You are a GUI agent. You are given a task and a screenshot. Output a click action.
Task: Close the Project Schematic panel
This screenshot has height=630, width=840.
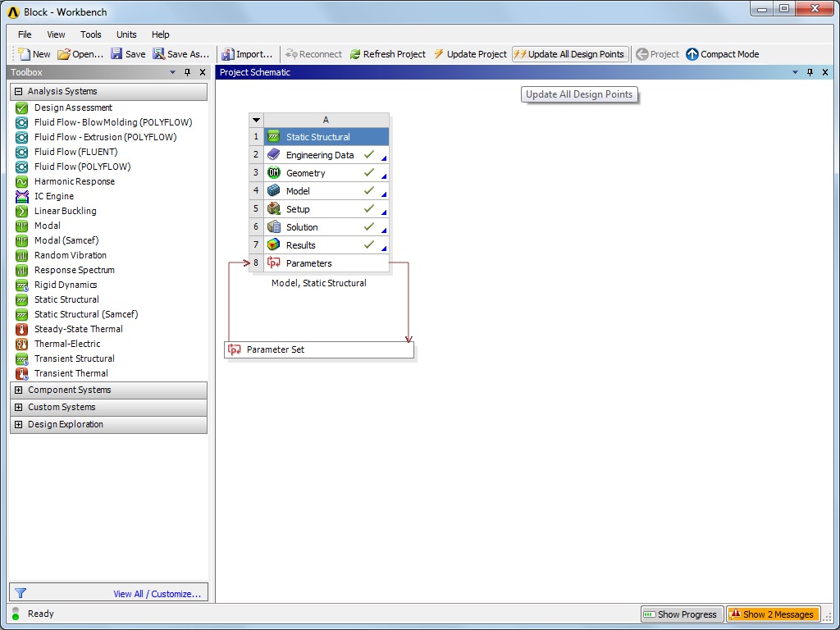pyautogui.click(x=825, y=72)
